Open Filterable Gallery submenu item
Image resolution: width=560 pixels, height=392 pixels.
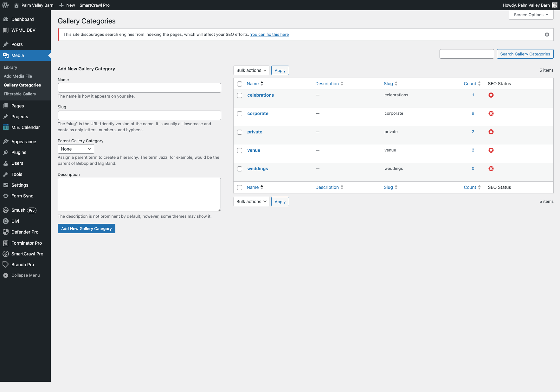click(x=20, y=94)
